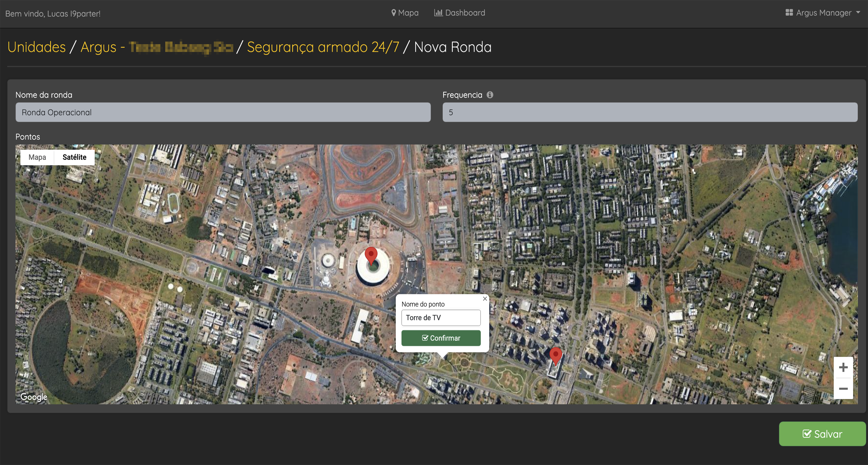Click the Frequencia input field
Viewport: 868px width, 465px height.
tap(650, 113)
